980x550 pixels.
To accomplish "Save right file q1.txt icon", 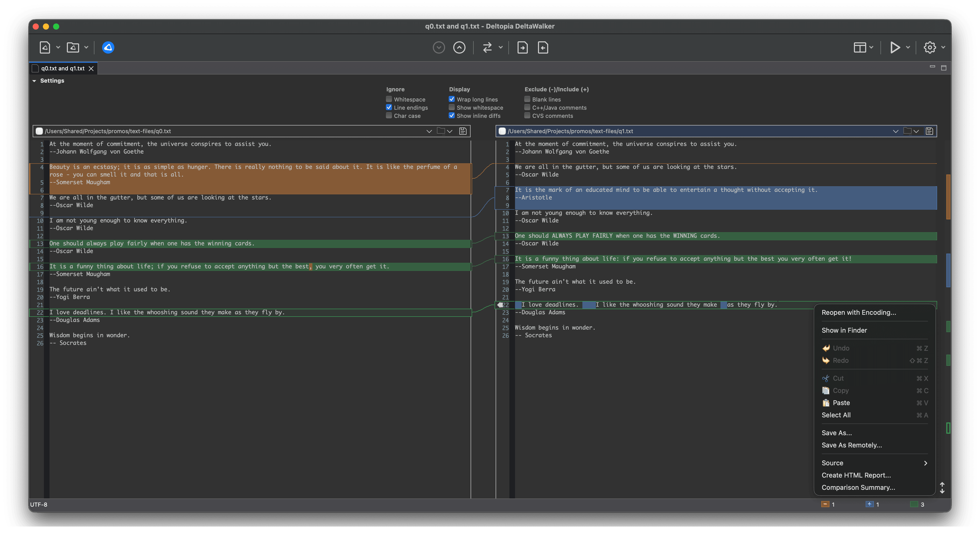I will pos(929,131).
